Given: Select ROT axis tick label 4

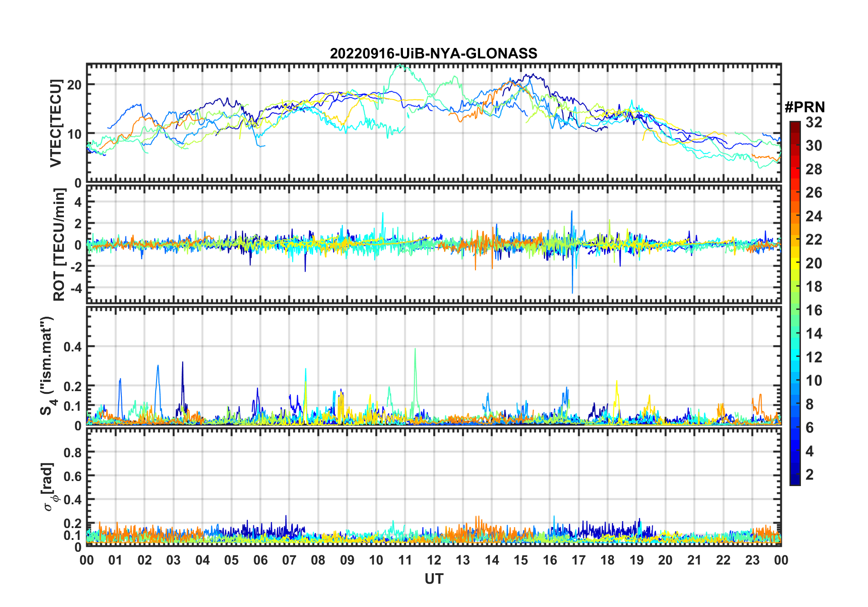Looking at the screenshot, I should 78,202.
